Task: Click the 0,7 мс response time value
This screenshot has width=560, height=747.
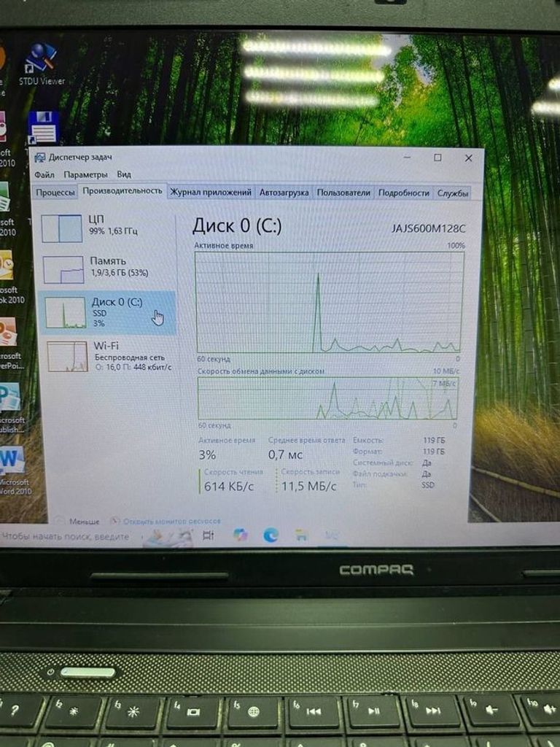Action: coord(285,455)
